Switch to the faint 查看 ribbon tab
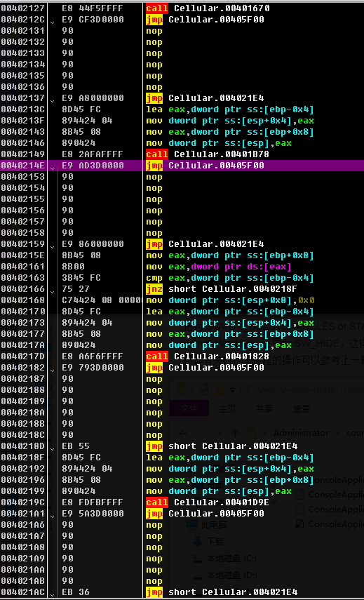Image resolution: width=364 pixels, height=600 pixels. point(302,408)
